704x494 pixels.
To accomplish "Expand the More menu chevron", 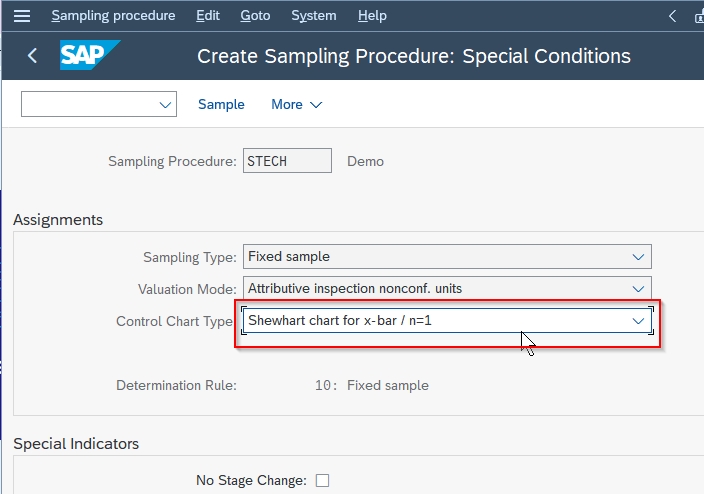I will (x=316, y=105).
